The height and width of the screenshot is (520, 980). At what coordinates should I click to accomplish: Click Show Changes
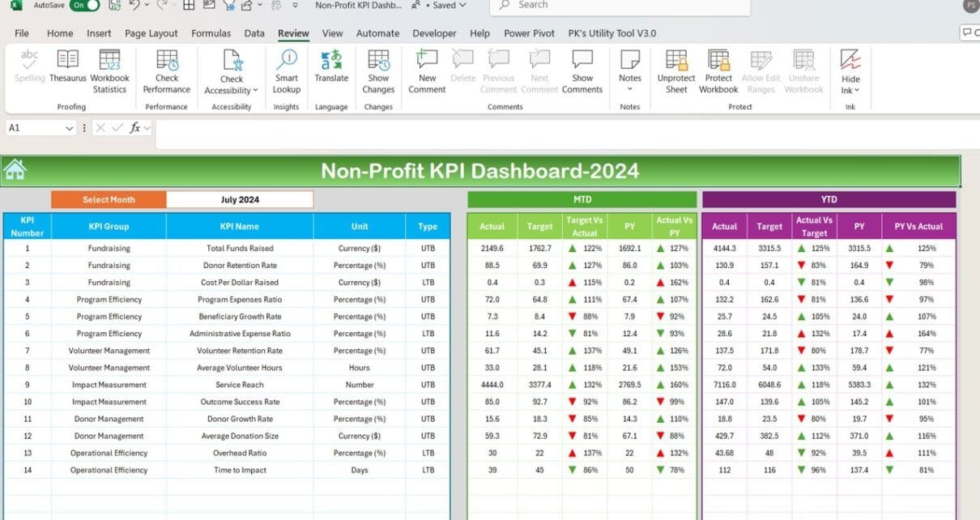pos(378,71)
